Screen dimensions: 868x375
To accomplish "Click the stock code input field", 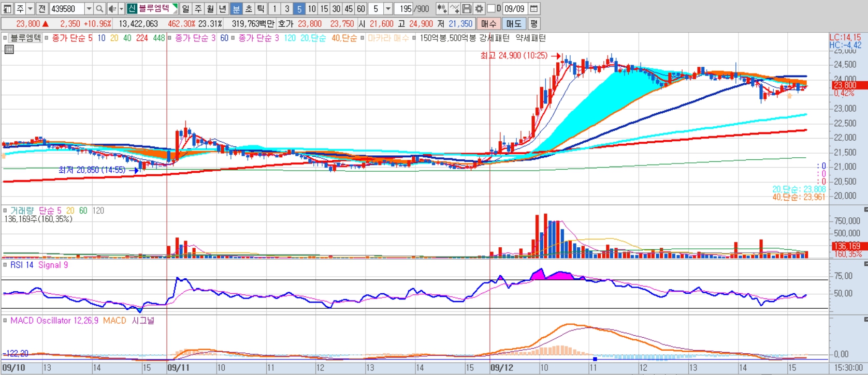I will coord(67,9).
